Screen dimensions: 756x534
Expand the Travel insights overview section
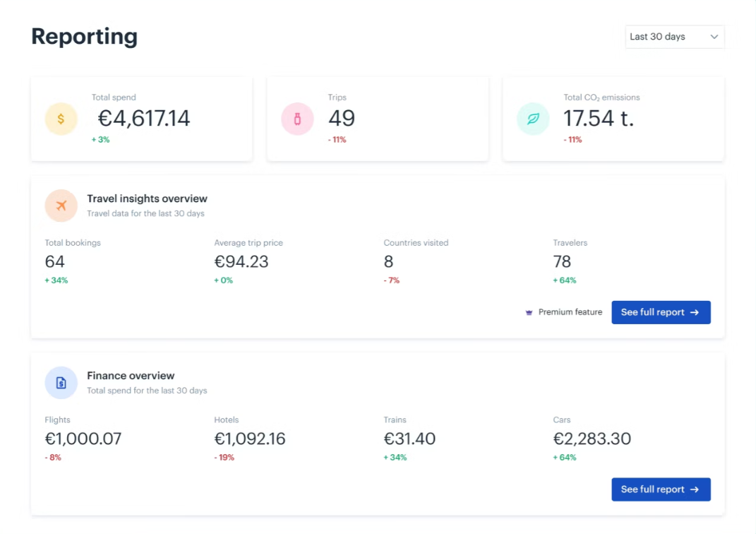click(x=147, y=198)
